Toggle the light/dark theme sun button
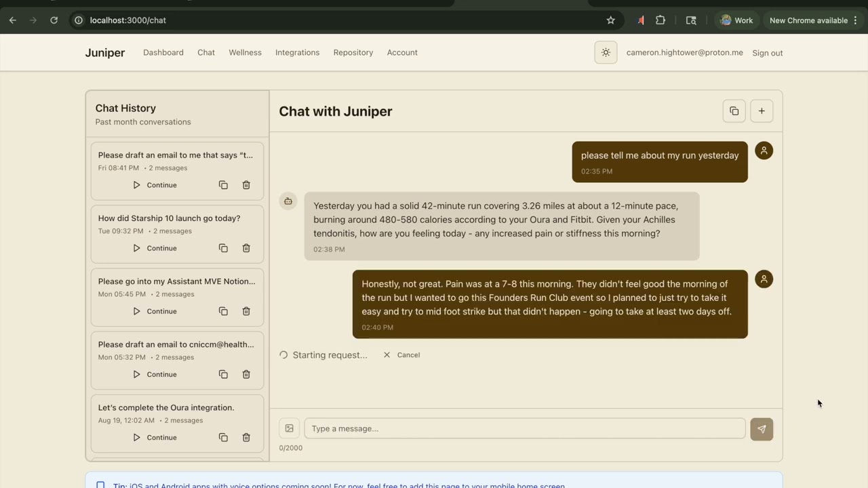The image size is (868, 488). coord(606,53)
